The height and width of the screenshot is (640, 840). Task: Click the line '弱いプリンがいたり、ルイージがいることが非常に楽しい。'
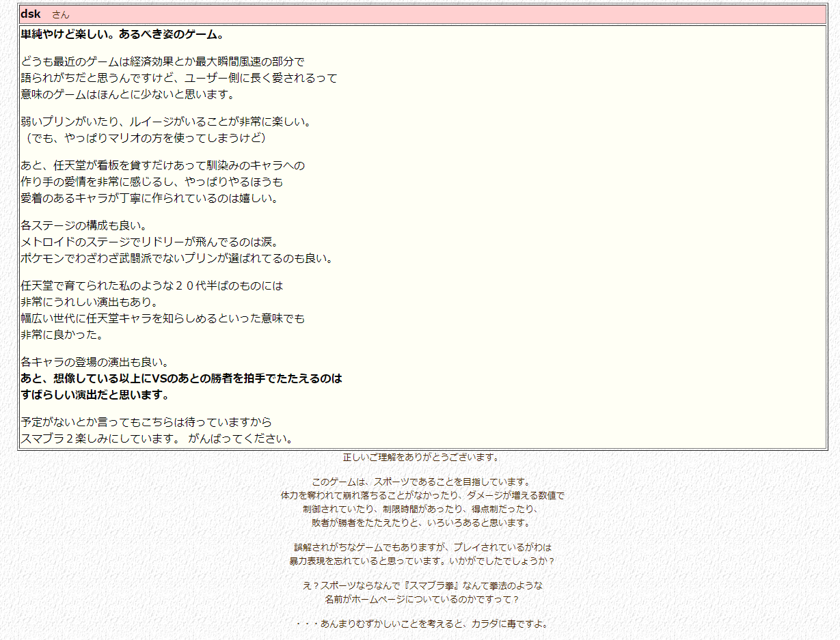[x=166, y=122]
